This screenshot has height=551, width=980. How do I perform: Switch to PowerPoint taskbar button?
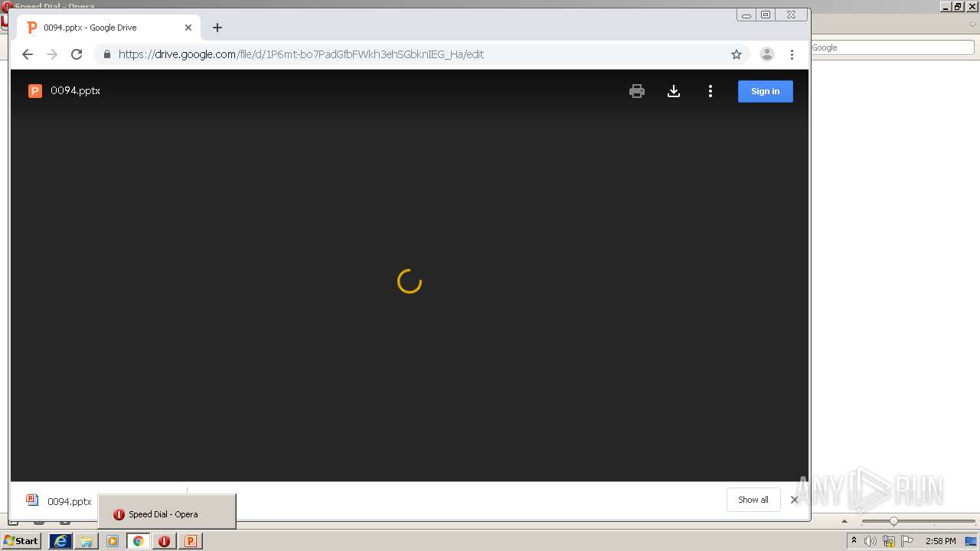coord(191,541)
